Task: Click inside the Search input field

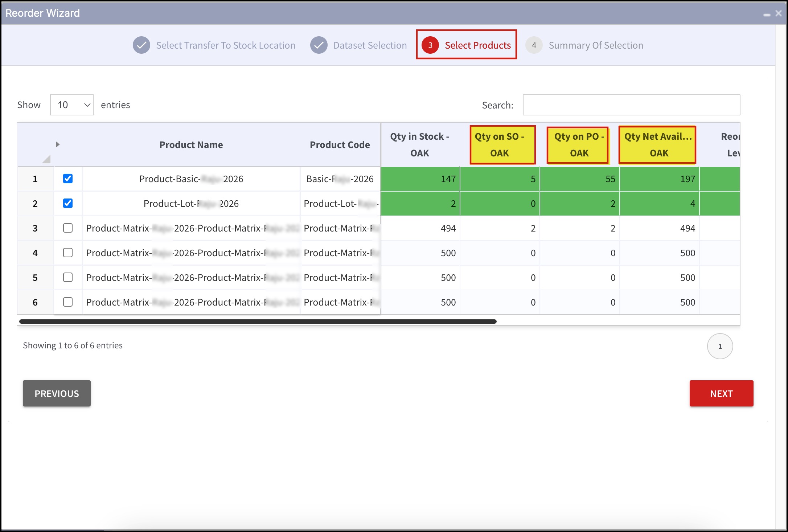Action: point(631,105)
